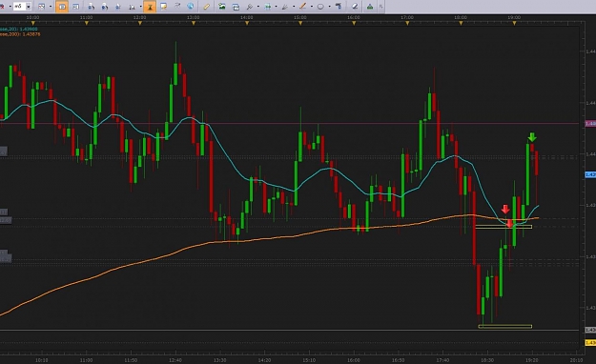The image size is (596, 364).
Task: Open the dropdown arrow next to the red icon at the toolbar's left end
Action: tap(10, 7)
